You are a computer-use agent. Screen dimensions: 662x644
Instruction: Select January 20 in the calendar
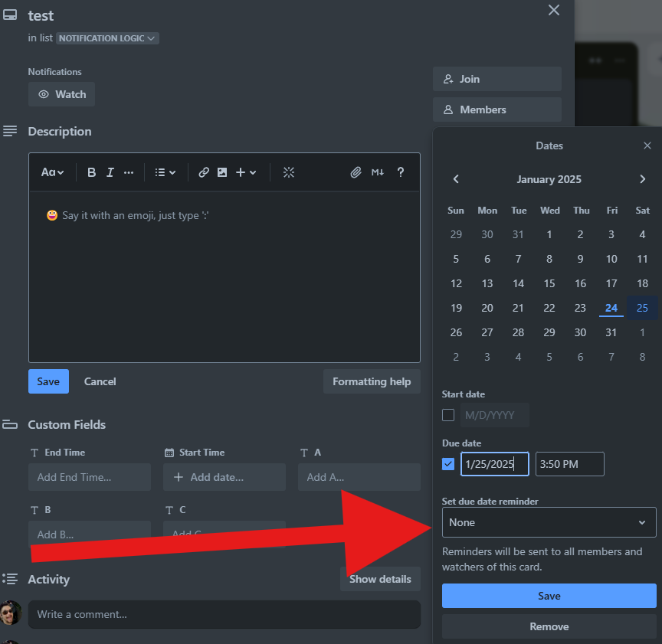pyautogui.click(x=487, y=308)
